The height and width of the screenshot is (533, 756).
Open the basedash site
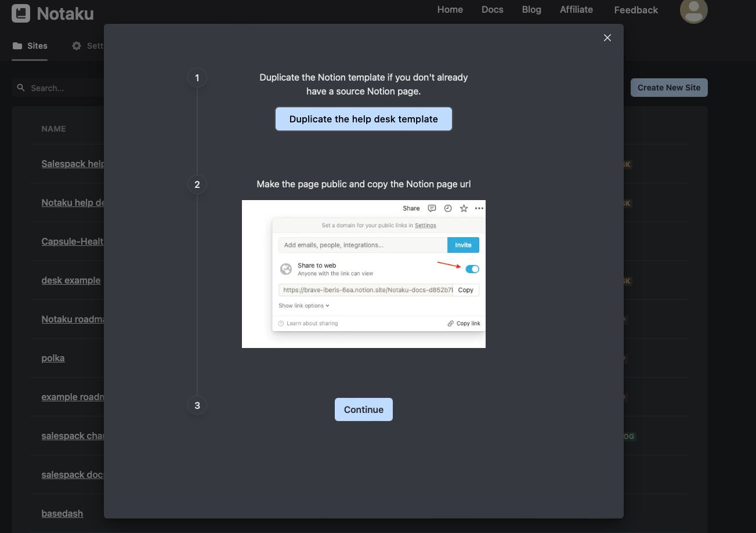(x=62, y=514)
